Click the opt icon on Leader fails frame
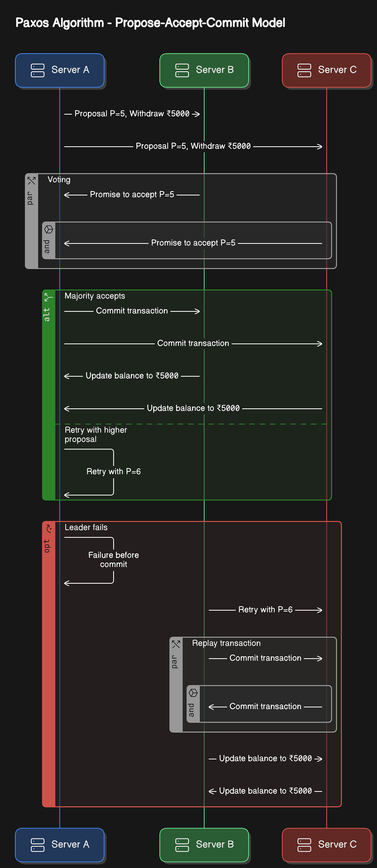Screen dimensions: 377x868 click(49, 528)
